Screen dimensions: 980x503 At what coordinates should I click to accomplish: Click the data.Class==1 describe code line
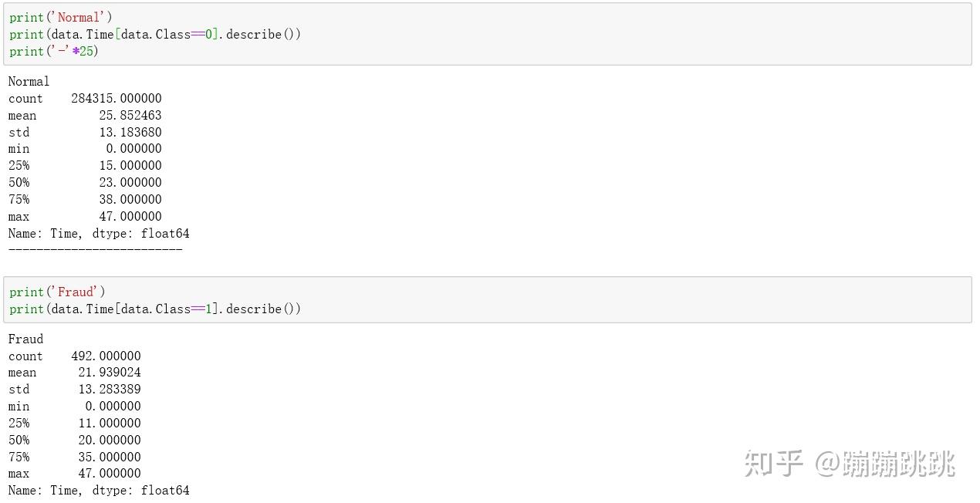click(x=154, y=309)
